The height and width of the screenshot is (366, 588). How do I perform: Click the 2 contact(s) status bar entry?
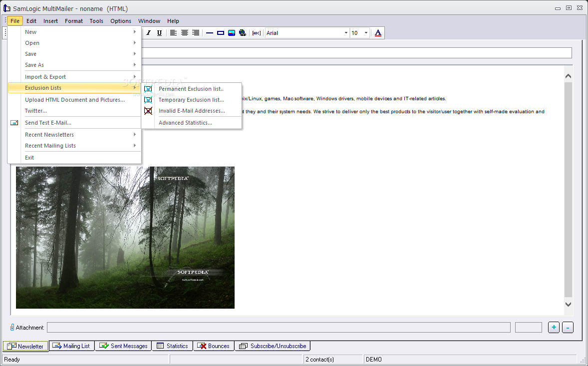(x=319, y=359)
